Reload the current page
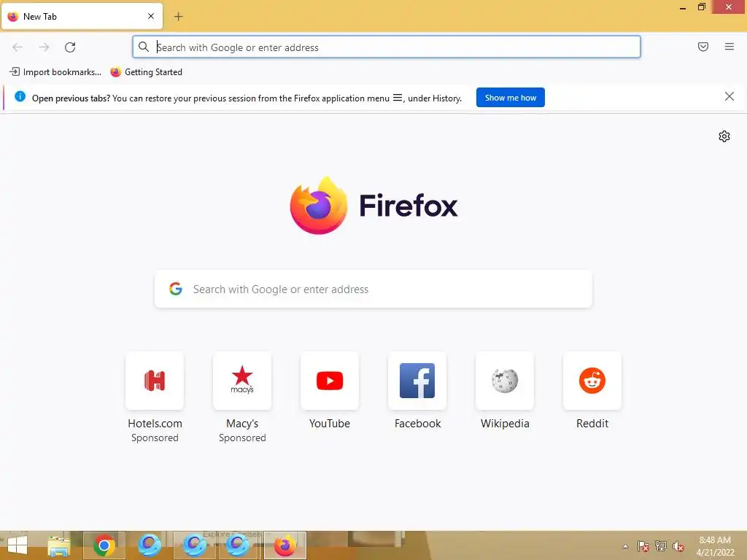The height and width of the screenshot is (560, 747). point(70,47)
